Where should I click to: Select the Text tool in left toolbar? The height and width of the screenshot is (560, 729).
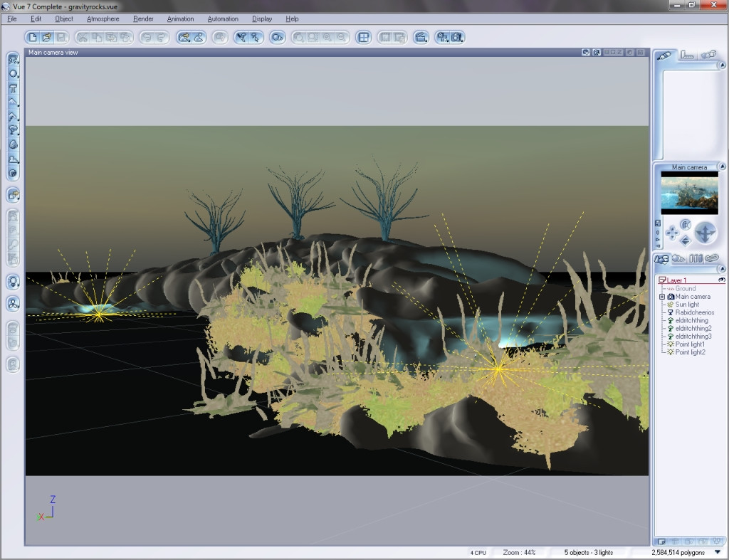pos(13,88)
